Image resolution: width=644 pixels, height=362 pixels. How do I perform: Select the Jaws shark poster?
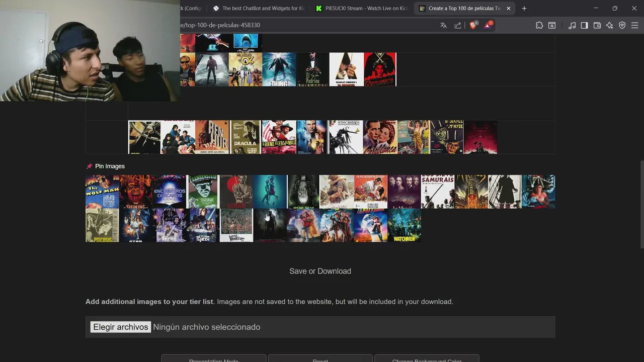(x=246, y=43)
